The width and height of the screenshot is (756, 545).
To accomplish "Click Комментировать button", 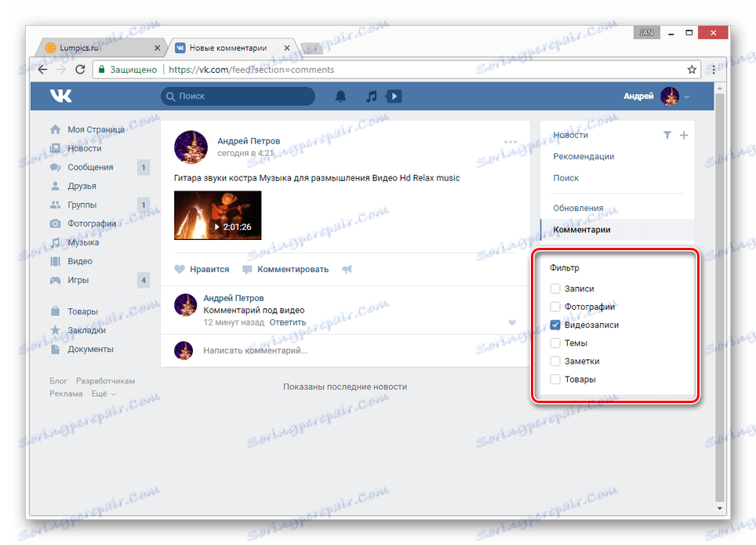I will click(x=285, y=269).
